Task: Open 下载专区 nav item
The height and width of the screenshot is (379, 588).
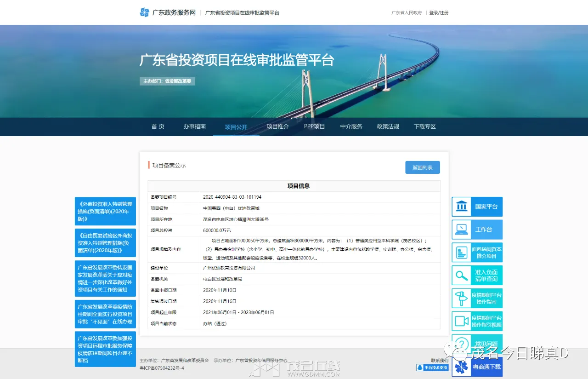Action: [424, 126]
